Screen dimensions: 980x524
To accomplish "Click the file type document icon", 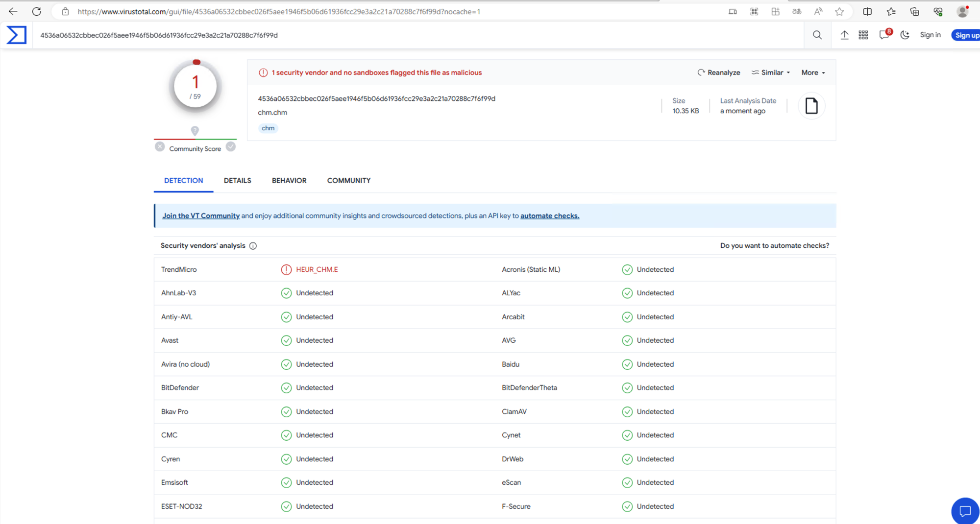I will pos(811,106).
